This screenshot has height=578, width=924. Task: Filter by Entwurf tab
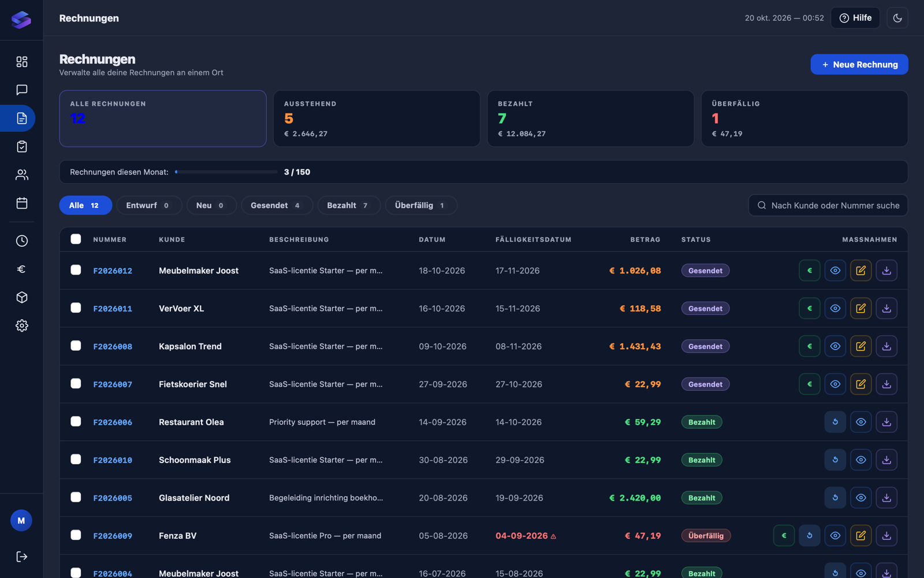(x=149, y=205)
